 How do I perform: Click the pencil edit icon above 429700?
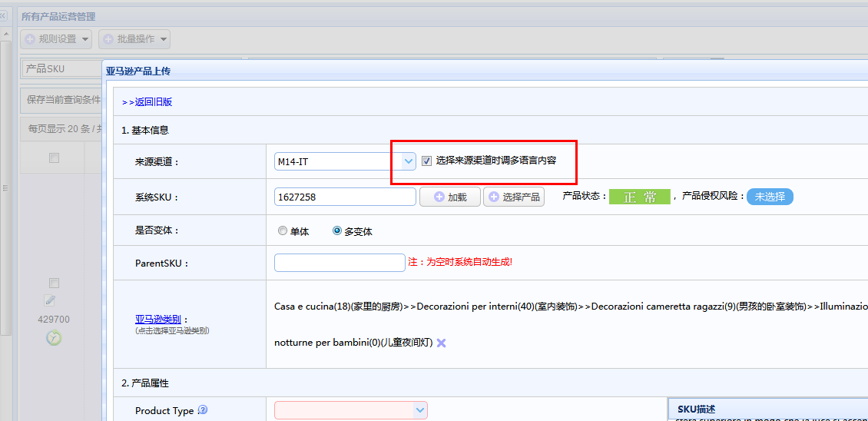coord(51,300)
